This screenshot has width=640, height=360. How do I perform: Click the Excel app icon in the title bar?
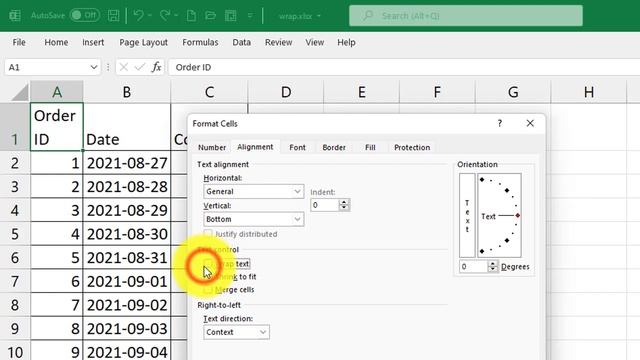[x=15, y=16]
